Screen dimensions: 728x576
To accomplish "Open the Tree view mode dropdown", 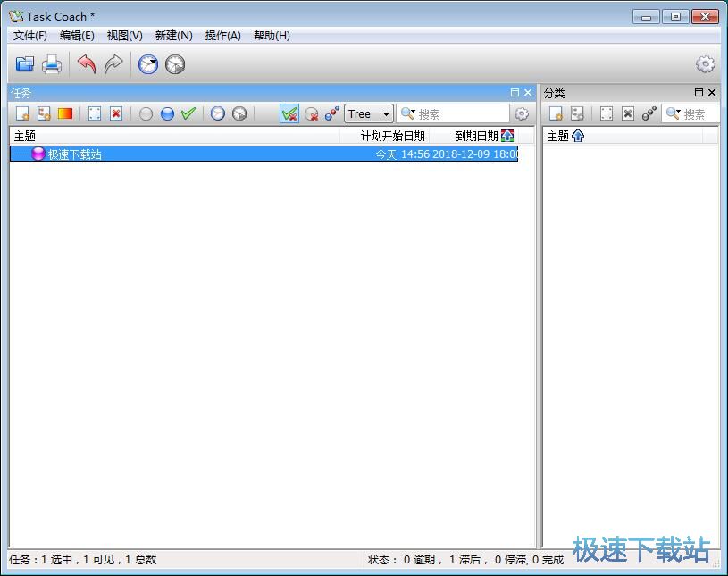I will pyautogui.click(x=369, y=113).
